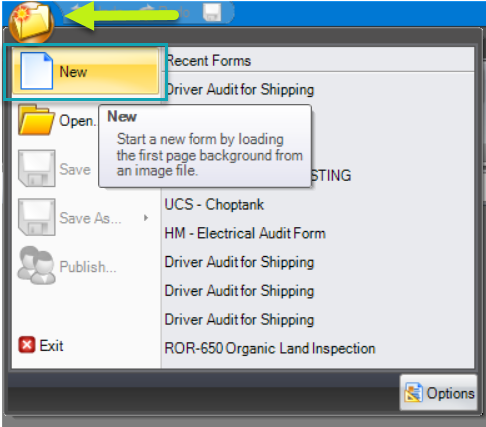Click the Exit label text
Screen dimensions: 486x427
point(51,345)
